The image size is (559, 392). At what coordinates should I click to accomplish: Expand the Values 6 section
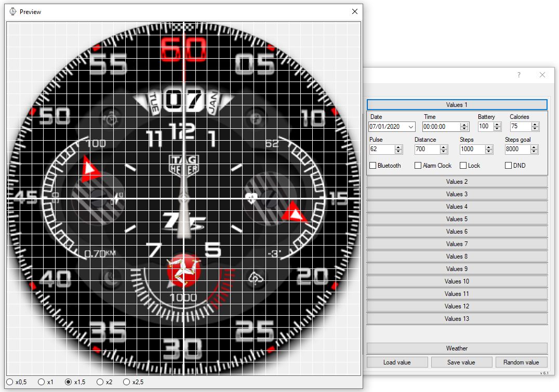point(457,231)
